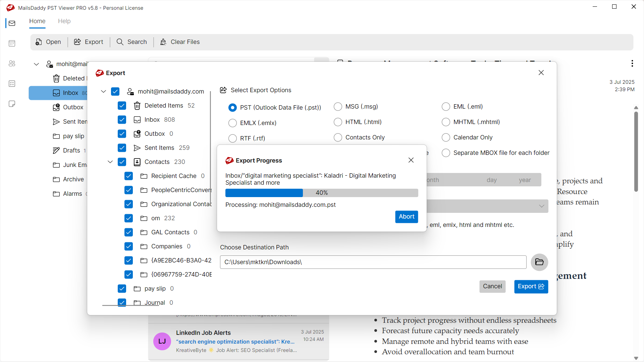The height and width of the screenshot is (362, 644).
Task: Collapse the mohit account in main folder pane
Action: (x=36, y=64)
